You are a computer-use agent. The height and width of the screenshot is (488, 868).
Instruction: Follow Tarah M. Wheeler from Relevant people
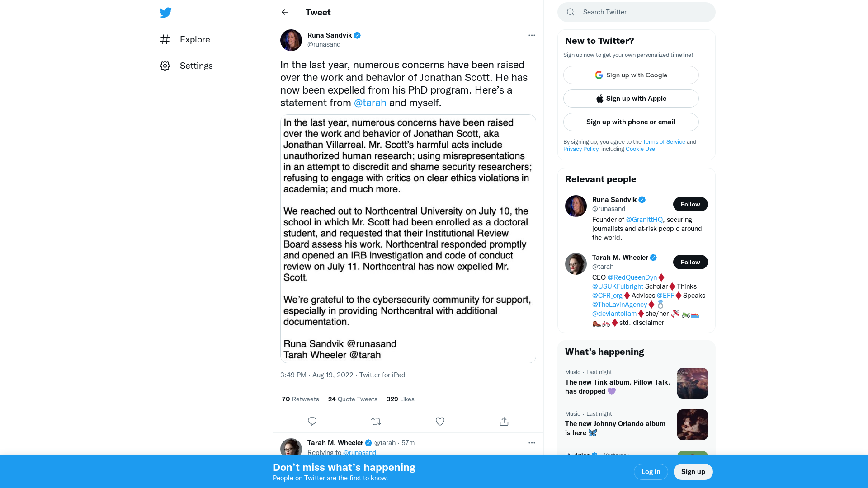point(690,262)
